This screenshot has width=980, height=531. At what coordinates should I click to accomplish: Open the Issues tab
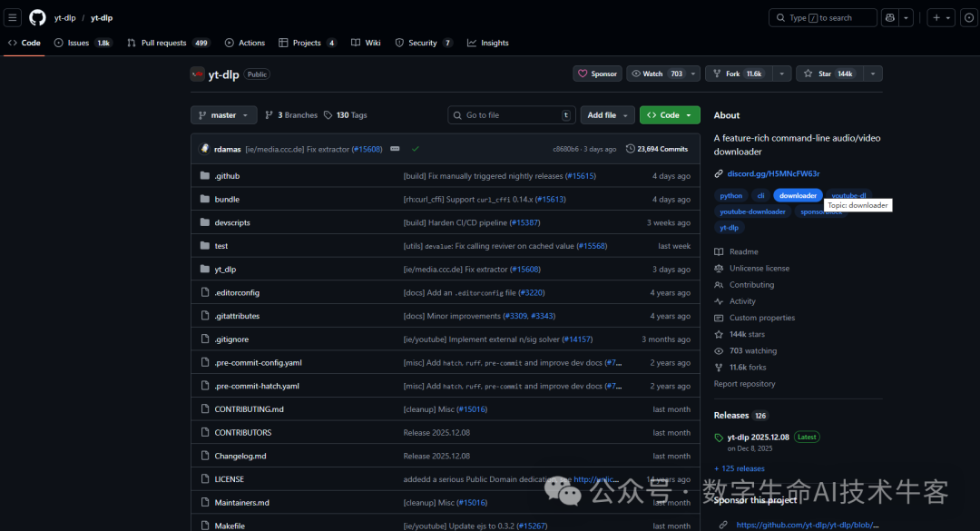tap(83, 43)
